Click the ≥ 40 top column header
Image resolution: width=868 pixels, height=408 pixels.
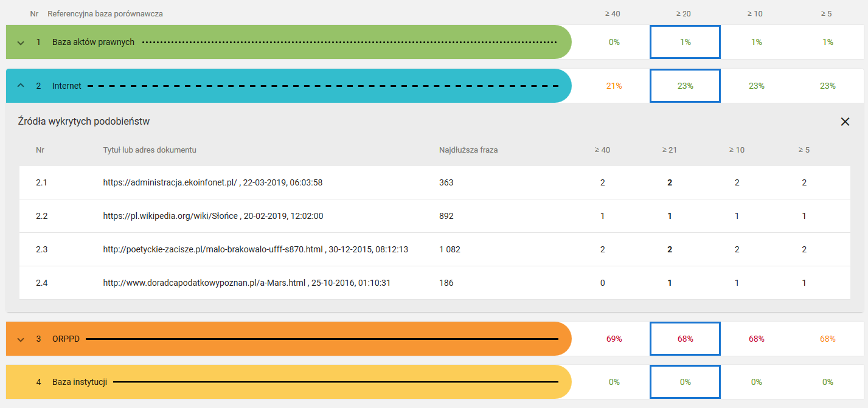tap(613, 13)
